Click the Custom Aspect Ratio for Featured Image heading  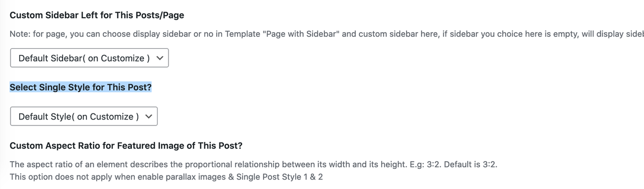coord(126,146)
